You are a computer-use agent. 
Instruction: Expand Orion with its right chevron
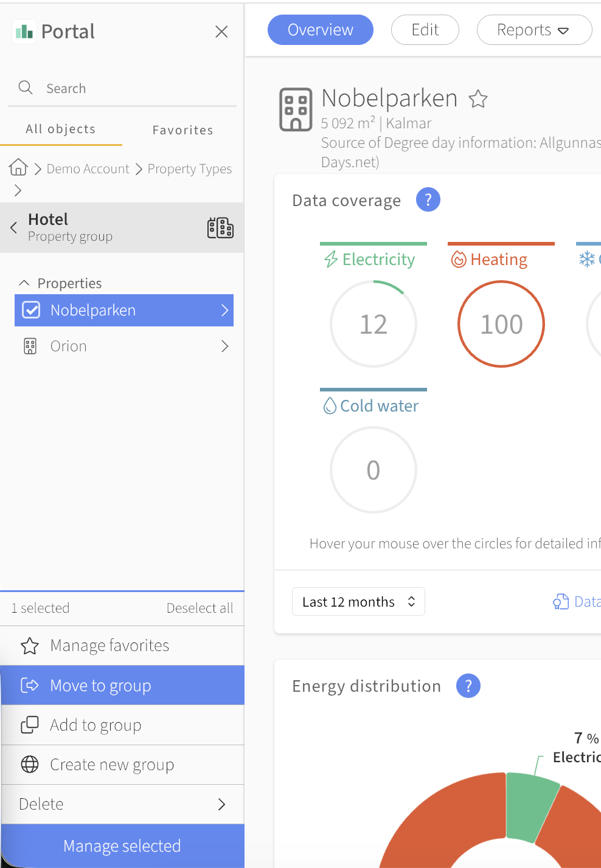point(224,346)
